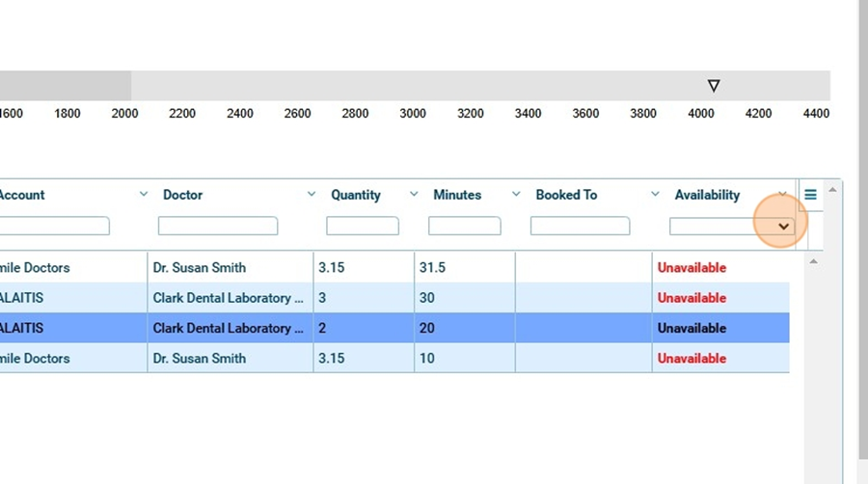This screenshot has height=484, width=868.
Task: Select Quantity 3.15 in the 10 minutes row
Action: coord(364,359)
